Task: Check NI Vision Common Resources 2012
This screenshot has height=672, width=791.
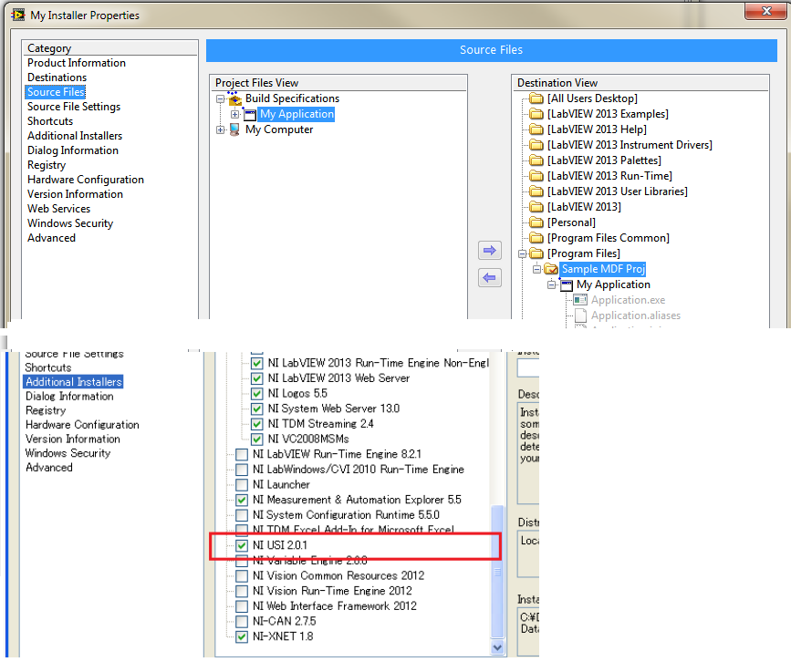Action: point(242,575)
